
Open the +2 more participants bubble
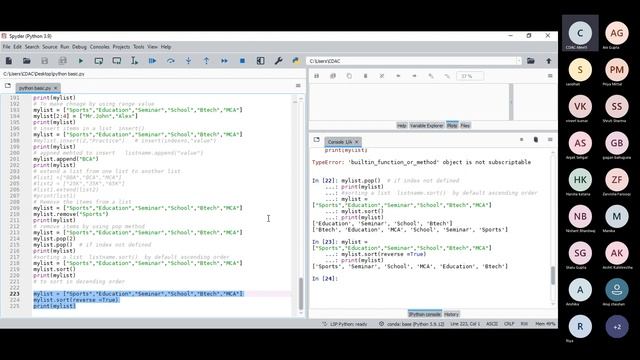617,327
